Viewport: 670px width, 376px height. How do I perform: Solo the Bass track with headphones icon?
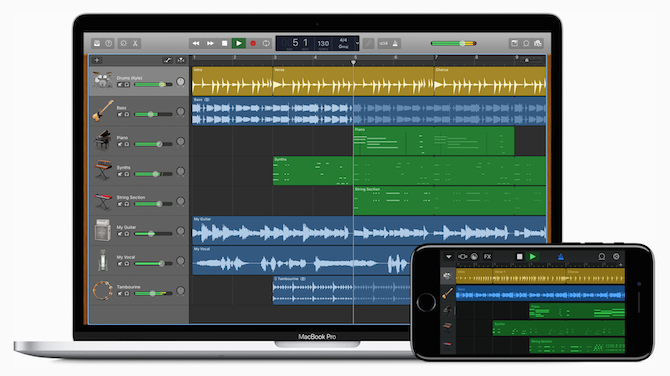[126, 115]
